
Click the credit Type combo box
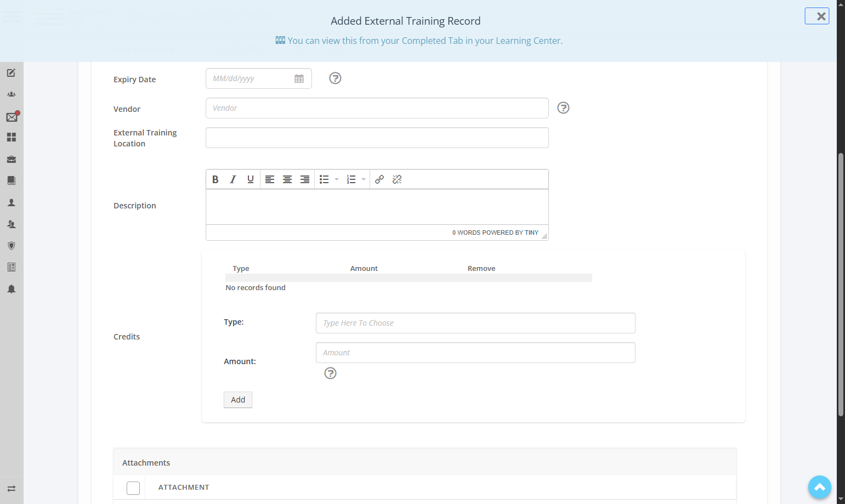click(475, 323)
